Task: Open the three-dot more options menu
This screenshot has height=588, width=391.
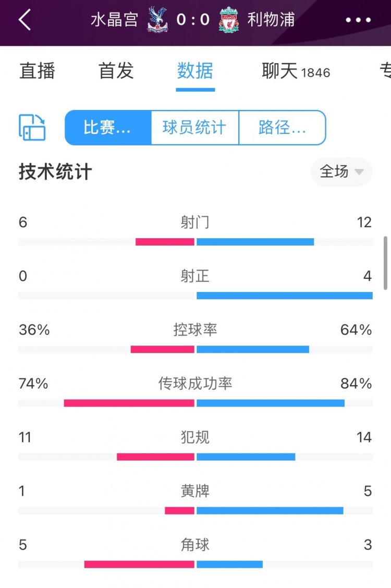Action: 359,20
